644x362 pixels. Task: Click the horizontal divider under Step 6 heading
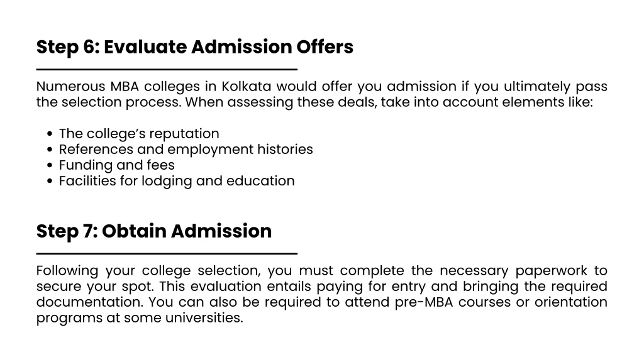click(x=167, y=69)
